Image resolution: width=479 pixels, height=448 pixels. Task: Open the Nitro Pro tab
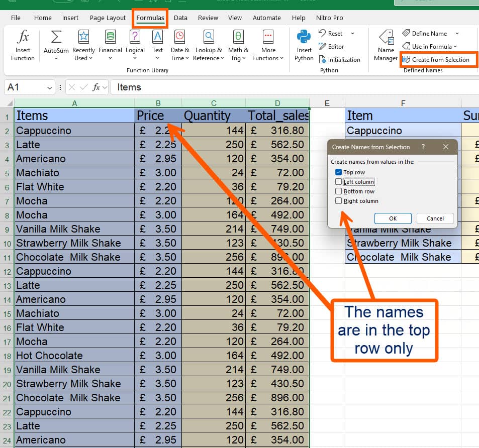329,18
